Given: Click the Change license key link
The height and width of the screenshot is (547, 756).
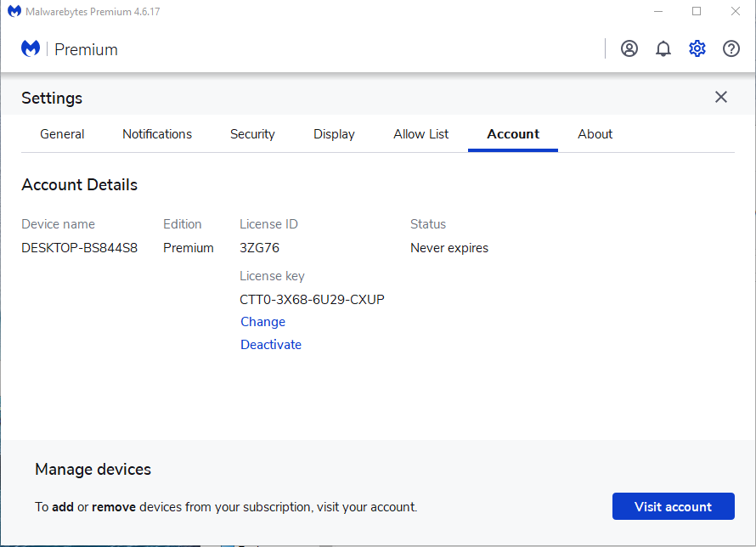Looking at the screenshot, I should coord(262,322).
